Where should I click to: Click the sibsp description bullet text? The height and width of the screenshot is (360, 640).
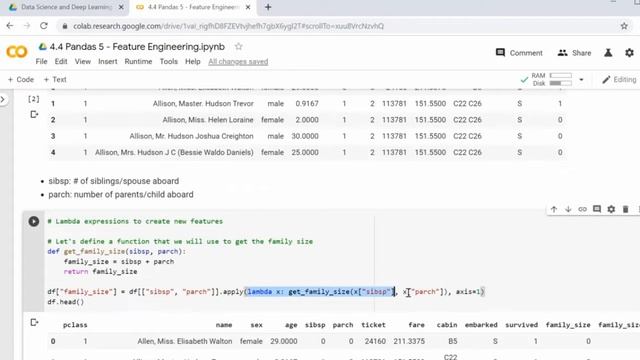tap(113, 181)
